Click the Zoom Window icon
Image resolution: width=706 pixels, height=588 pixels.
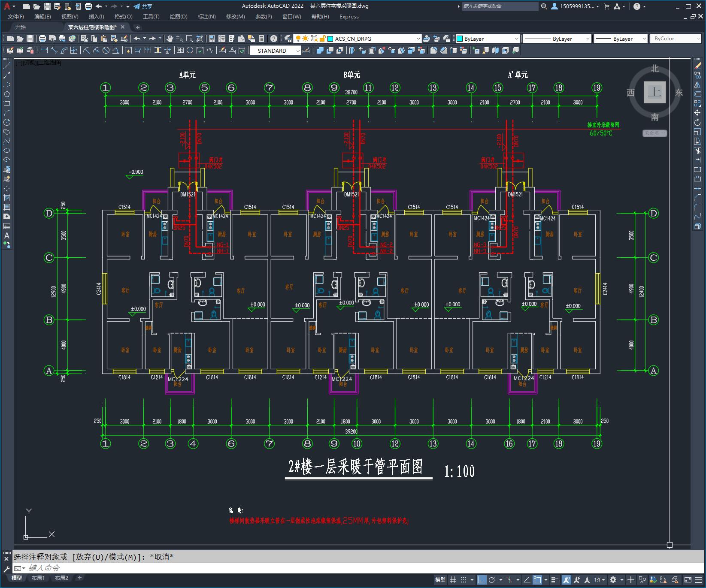189,39
